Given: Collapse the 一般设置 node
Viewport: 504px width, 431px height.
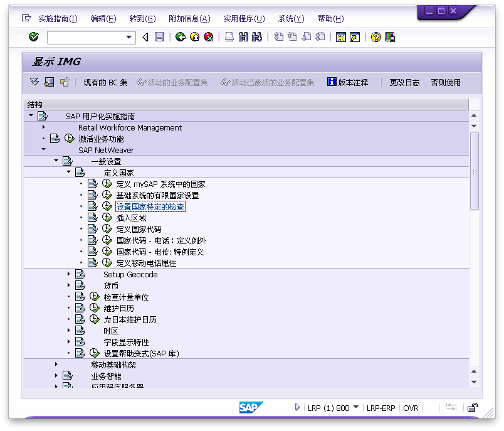Looking at the screenshot, I should point(56,160).
